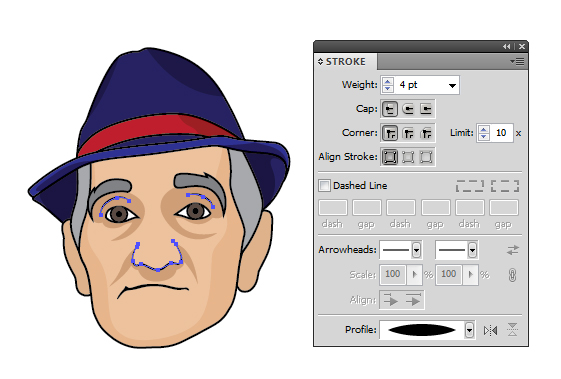Click the first dash input field
This screenshot has height=379, width=561.
tap(333, 208)
